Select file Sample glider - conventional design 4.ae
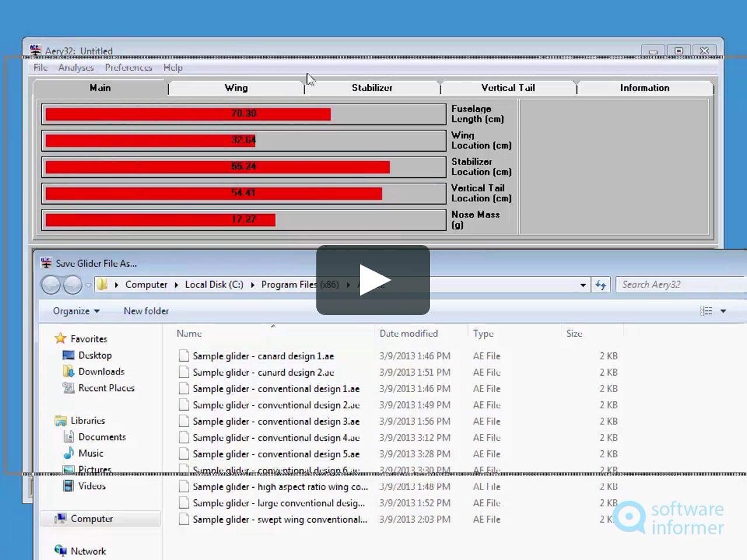The image size is (747, 560). pyautogui.click(x=276, y=437)
